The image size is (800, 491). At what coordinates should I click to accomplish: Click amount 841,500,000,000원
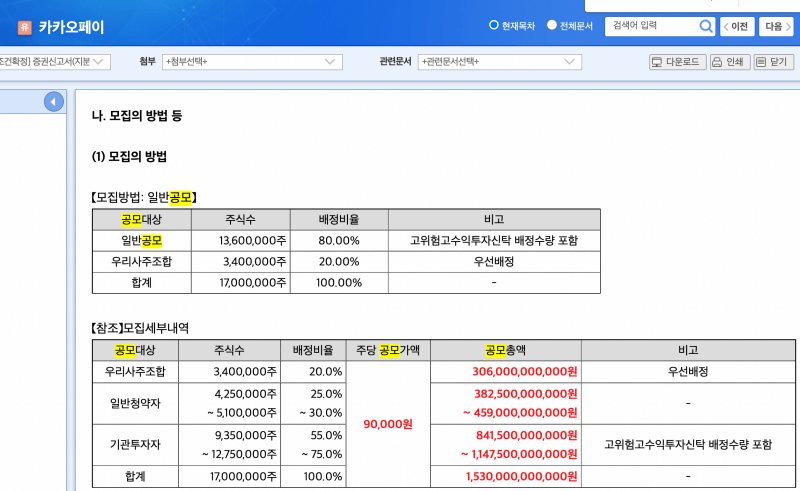(x=527, y=435)
